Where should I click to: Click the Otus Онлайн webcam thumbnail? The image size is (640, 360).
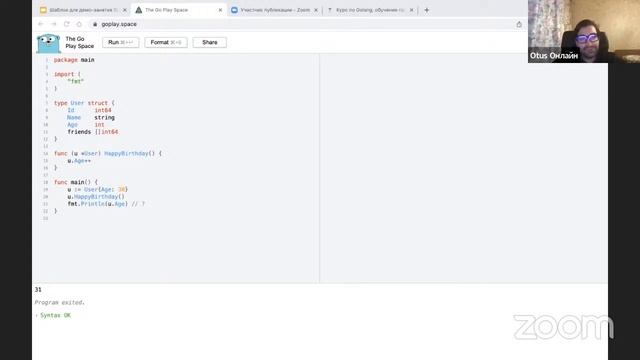pos(584,31)
